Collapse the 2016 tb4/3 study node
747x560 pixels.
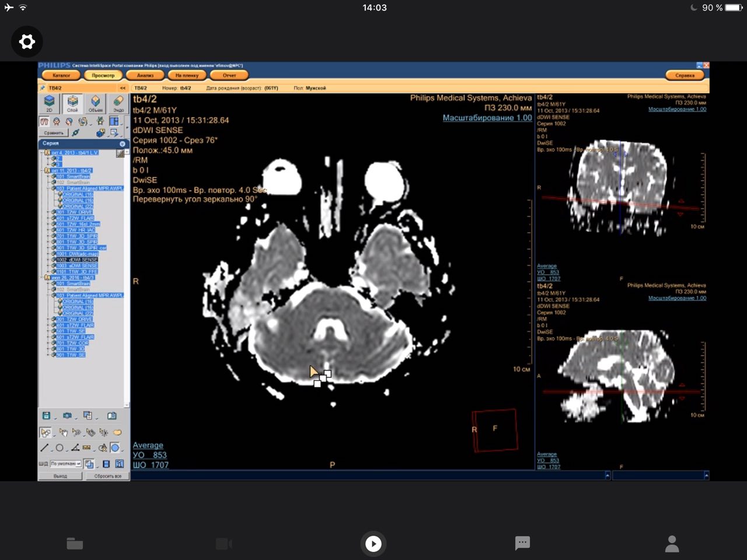pyautogui.click(x=41, y=277)
